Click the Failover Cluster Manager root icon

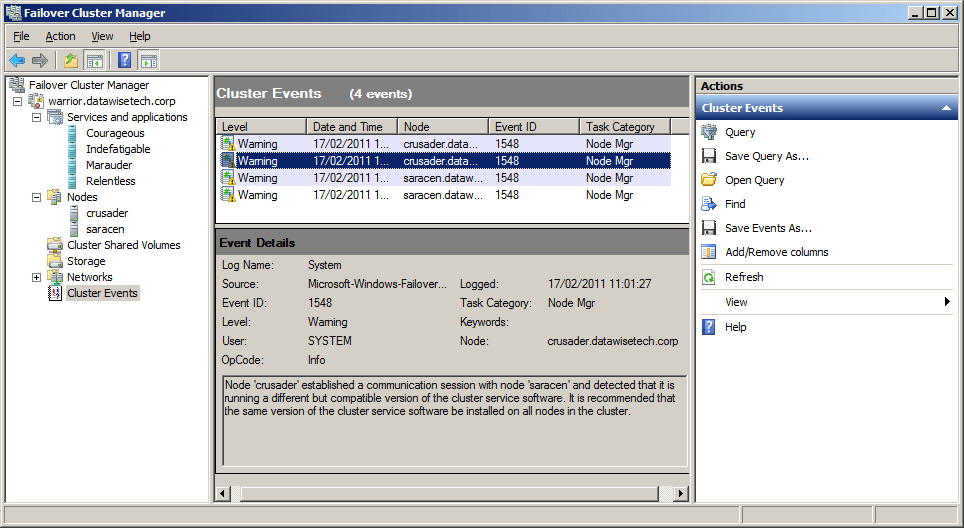[x=17, y=85]
